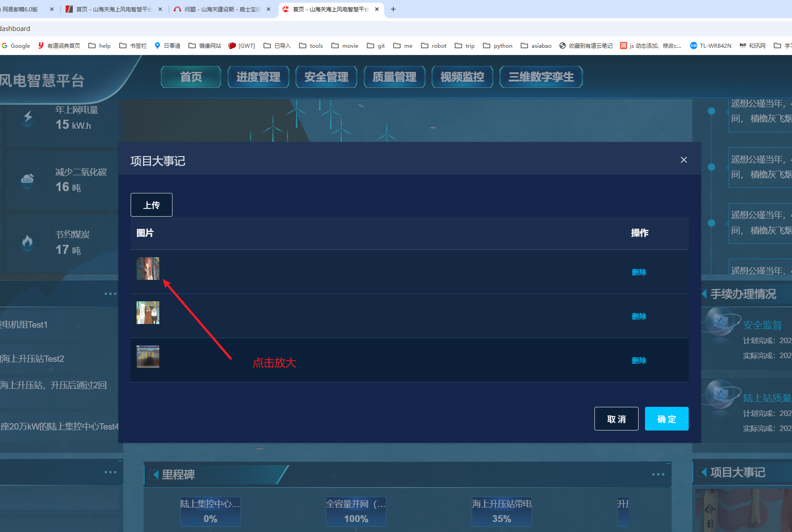Open the trip bookmark folder
This screenshot has height=532, width=792.
tap(465, 46)
